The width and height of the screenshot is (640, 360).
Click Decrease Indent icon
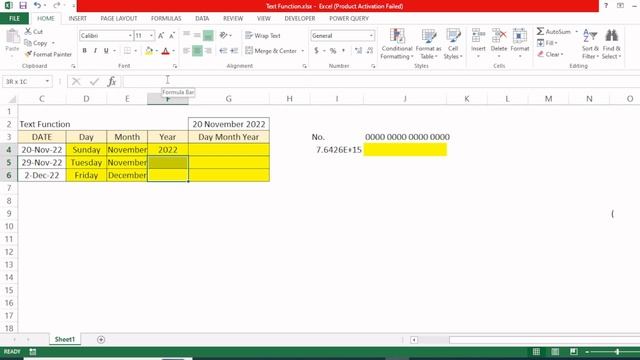[223, 51]
